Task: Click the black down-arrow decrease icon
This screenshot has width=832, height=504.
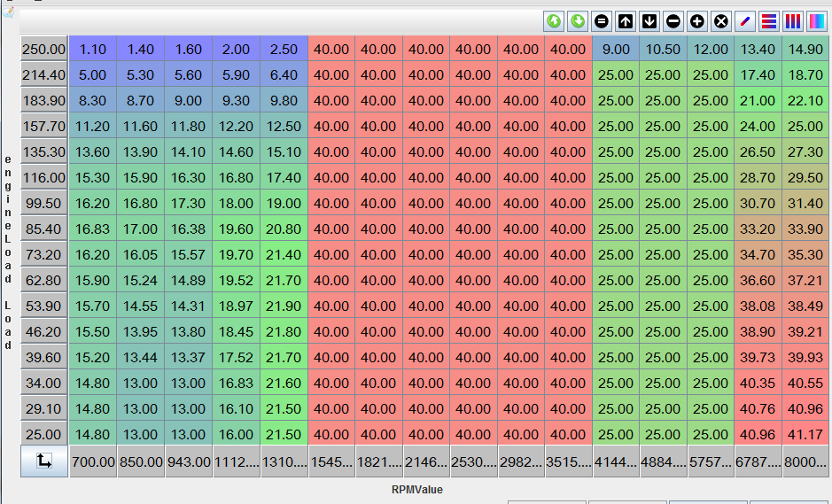Action: click(649, 21)
